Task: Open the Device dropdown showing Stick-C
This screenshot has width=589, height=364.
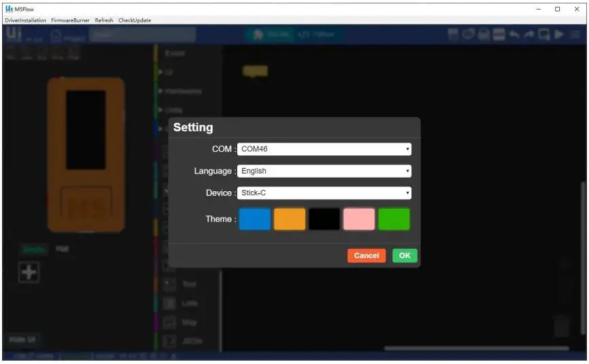Action: coord(324,193)
